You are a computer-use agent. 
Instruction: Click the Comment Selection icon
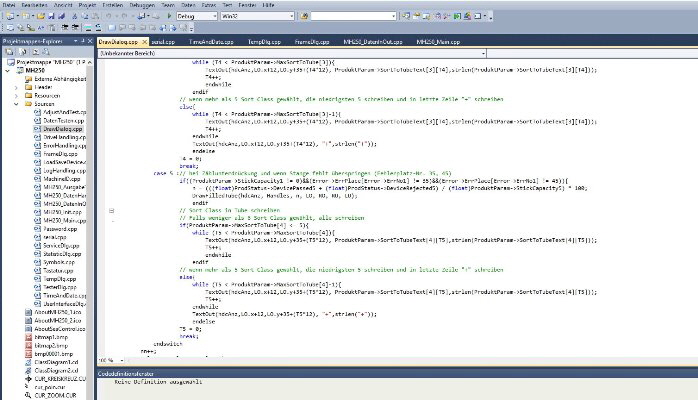point(88,28)
